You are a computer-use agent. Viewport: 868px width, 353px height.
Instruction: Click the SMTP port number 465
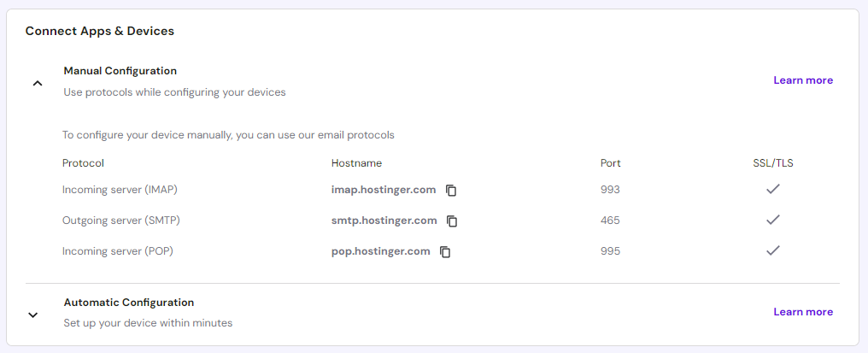610,221
